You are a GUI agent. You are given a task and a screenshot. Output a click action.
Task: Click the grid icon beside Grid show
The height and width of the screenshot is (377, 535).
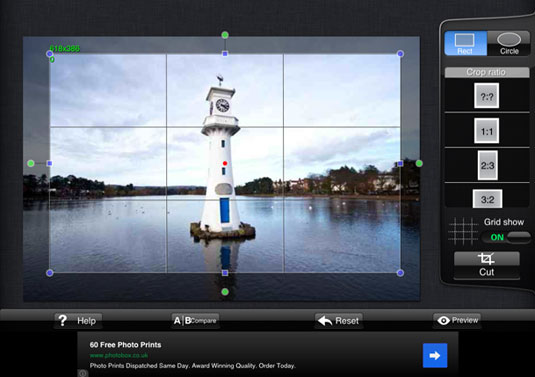click(x=463, y=231)
